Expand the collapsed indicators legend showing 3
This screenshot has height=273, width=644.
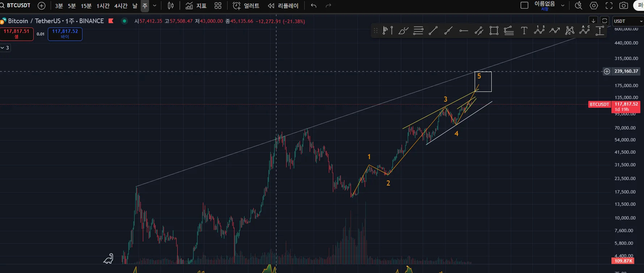pyautogui.click(x=5, y=48)
